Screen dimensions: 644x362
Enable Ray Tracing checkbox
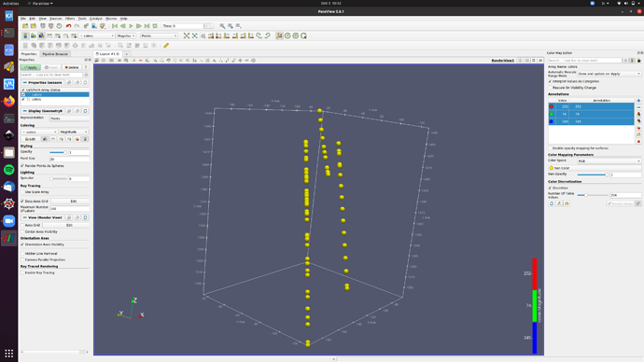click(x=22, y=272)
